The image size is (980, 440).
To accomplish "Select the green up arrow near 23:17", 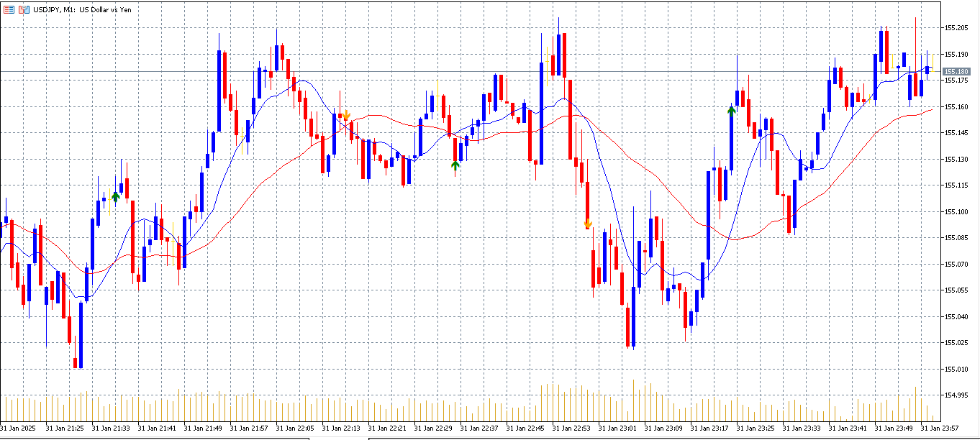I will click(x=731, y=110).
